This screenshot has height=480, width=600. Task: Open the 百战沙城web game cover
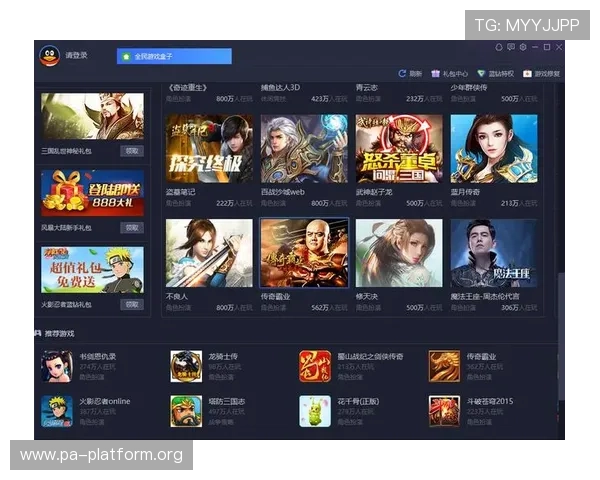click(x=304, y=149)
